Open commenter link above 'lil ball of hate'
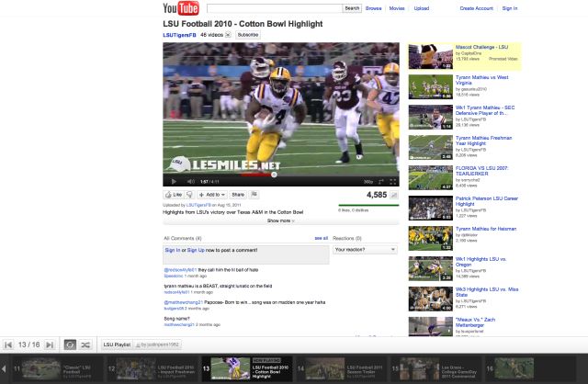 click(180, 270)
